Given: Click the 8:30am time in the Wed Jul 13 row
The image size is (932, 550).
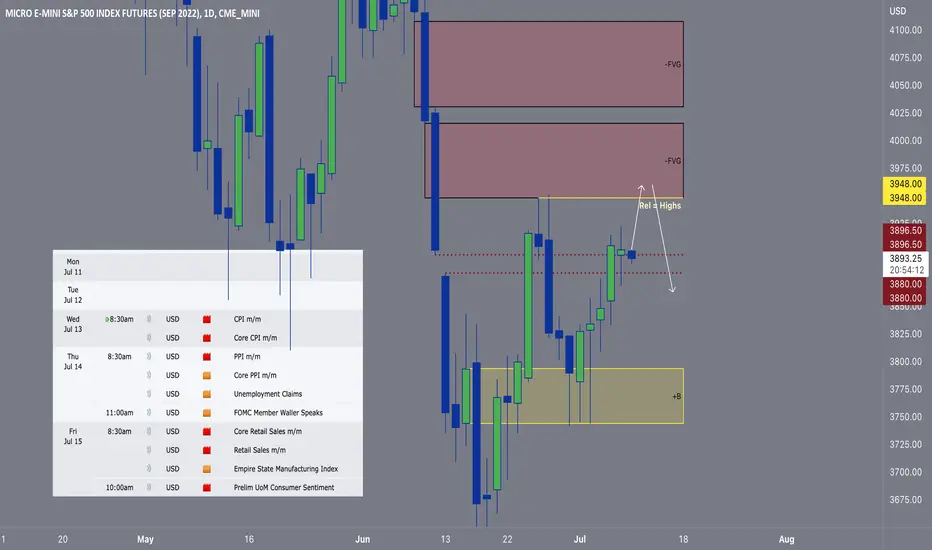Looking at the screenshot, I should (x=121, y=319).
